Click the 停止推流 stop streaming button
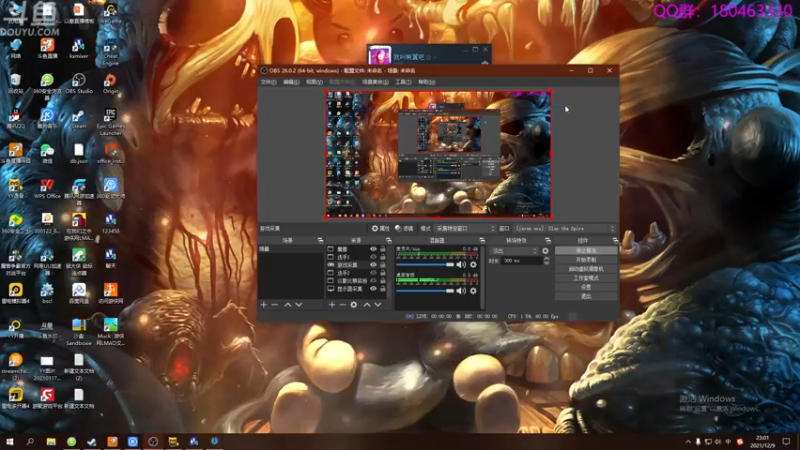The width and height of the screenshot is (800, 450). [586, 251]
